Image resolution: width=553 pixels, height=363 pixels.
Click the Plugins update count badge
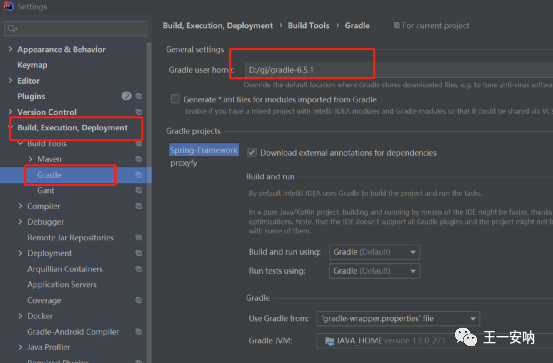pyautogui.click(x=127, y=96)
